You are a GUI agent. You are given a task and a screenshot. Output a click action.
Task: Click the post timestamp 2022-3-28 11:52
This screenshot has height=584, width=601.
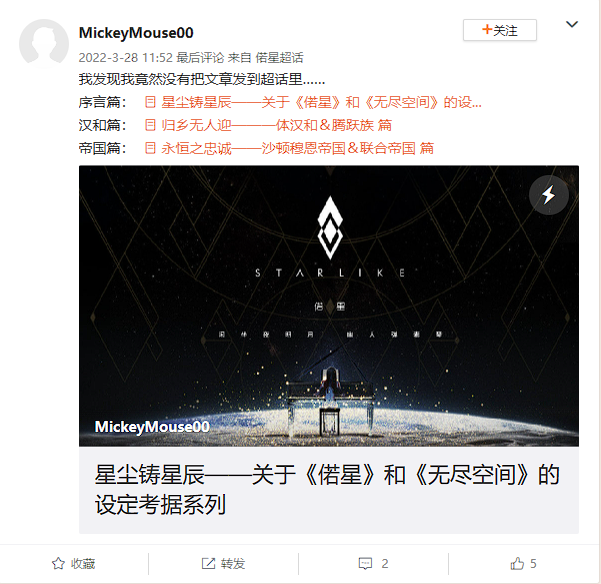tap(126, 57)
